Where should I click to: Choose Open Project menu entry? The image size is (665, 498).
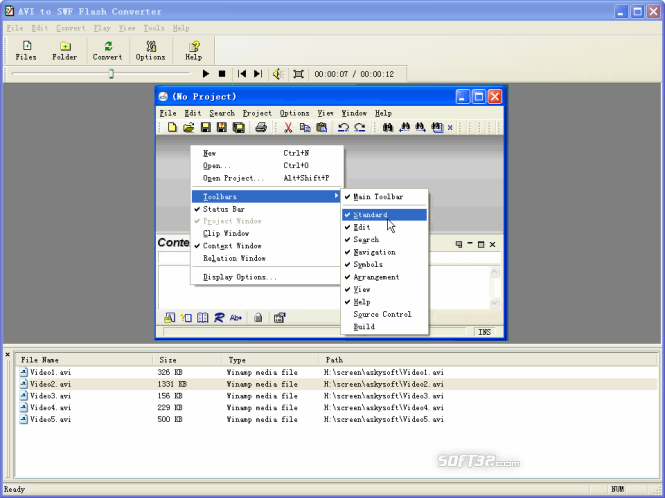[x=266, y=178]
